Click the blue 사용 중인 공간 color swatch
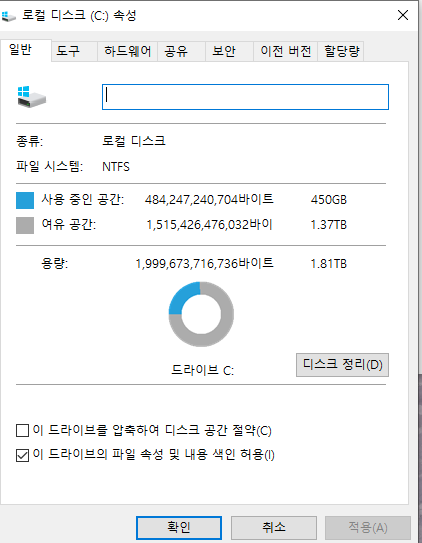The width and height of the screenshot is (422, 543). point(25,201)
